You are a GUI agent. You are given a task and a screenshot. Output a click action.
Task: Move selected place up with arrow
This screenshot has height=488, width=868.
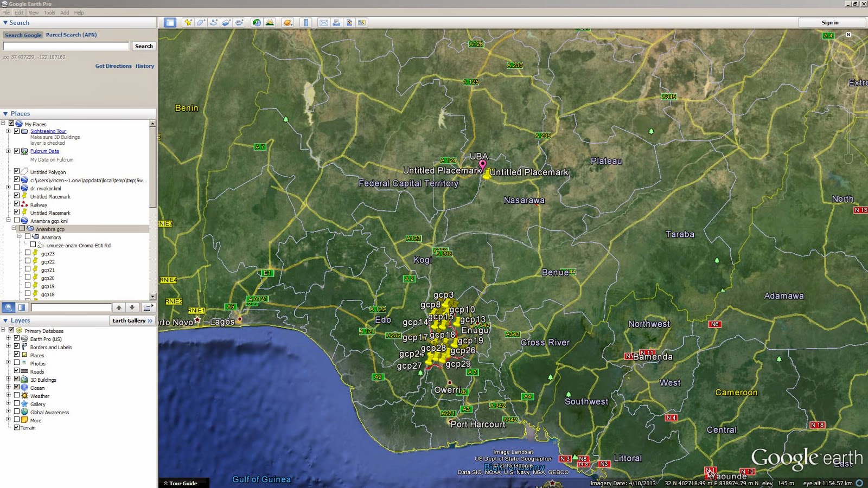119,307
